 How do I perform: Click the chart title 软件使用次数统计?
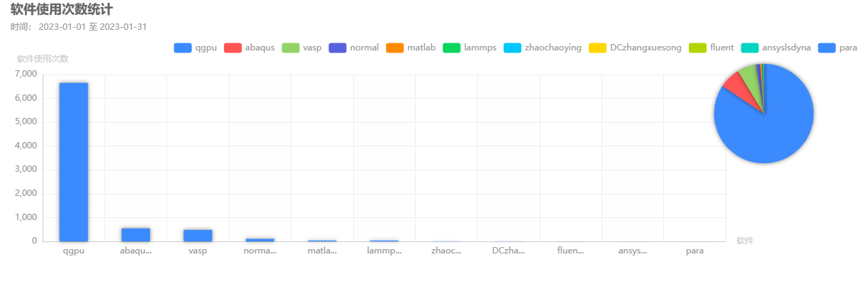click(62, 9)
